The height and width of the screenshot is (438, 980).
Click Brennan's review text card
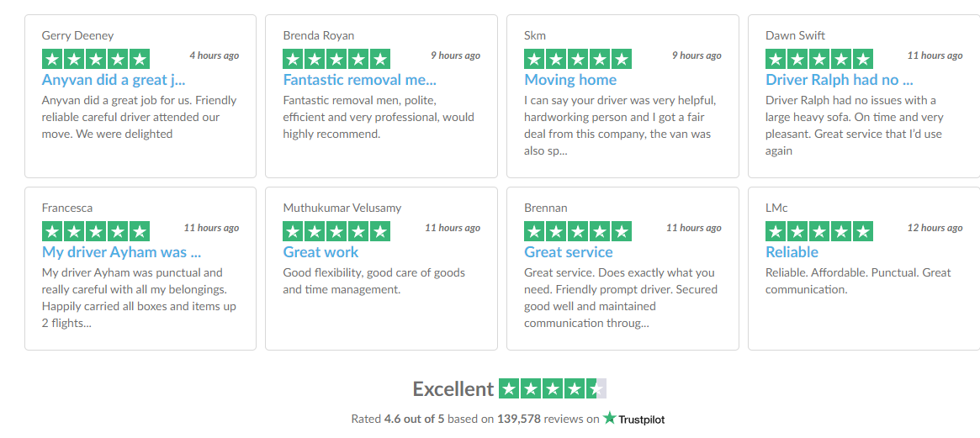click(x=622, y=269)
